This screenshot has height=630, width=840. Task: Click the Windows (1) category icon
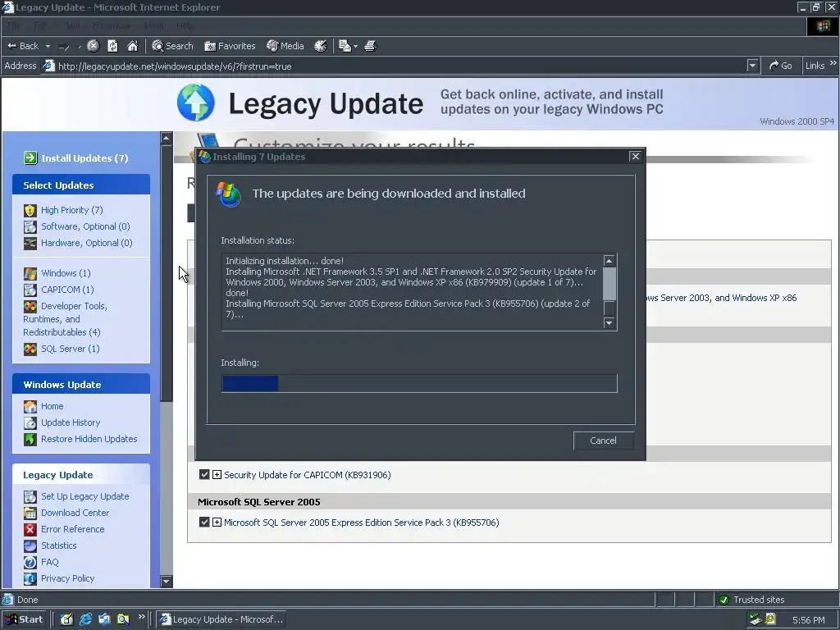tap(30, 274)
